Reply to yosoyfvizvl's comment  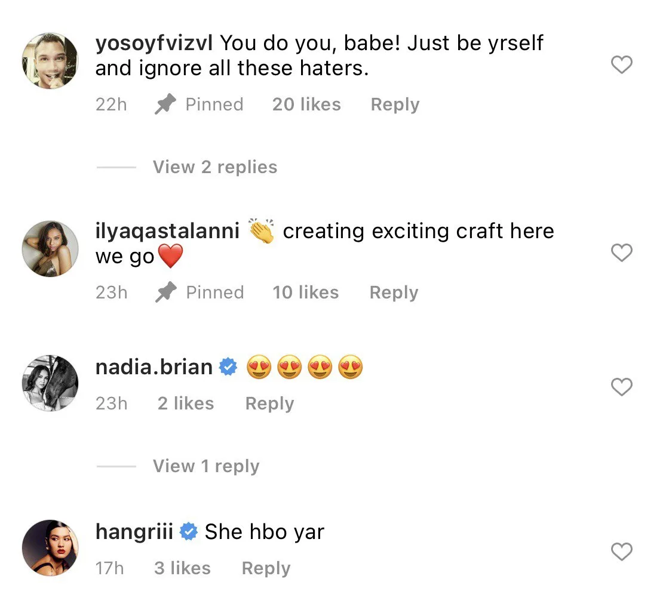(395, 104)
